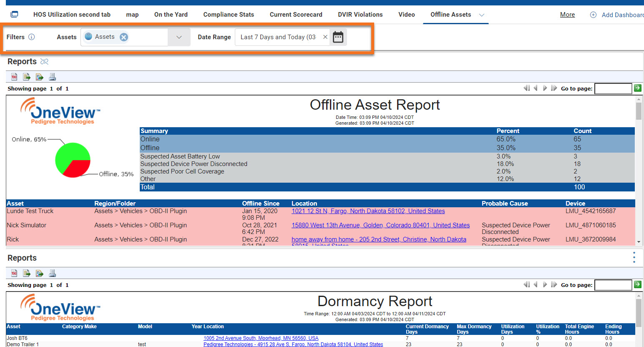Go to last page of Dormancy Report
The width and height of the screenshot is (644, 347).
click(554, 284)
